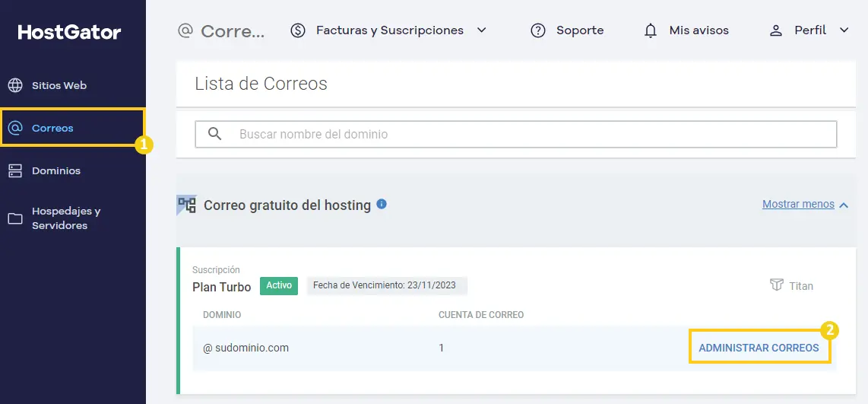This screenshot has width=868, height=404.
Task: Click the info icon beside Correo gratuito del hosting
Action: tap(382, 204)
